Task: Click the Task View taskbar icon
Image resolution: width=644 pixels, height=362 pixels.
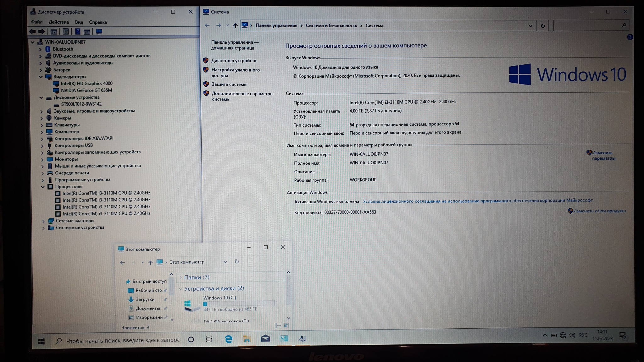Action: (x=209, y=339)
